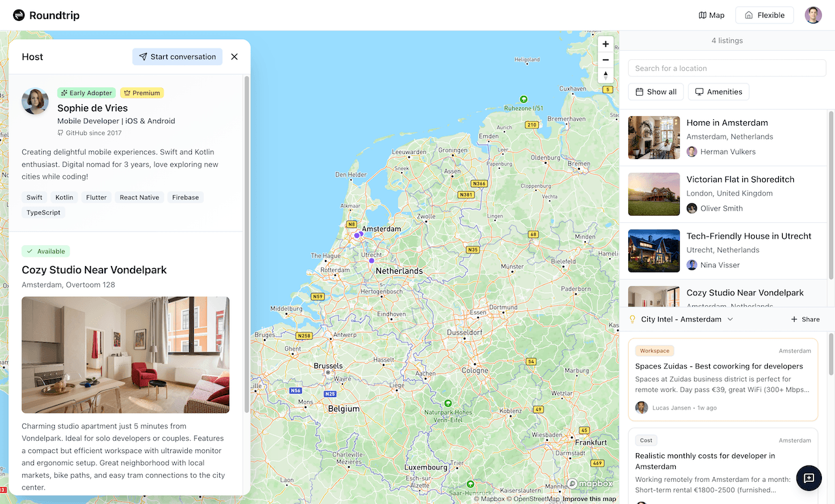Click the City Intel lightbulb icon
835x504 pixels.
(631, 319)
